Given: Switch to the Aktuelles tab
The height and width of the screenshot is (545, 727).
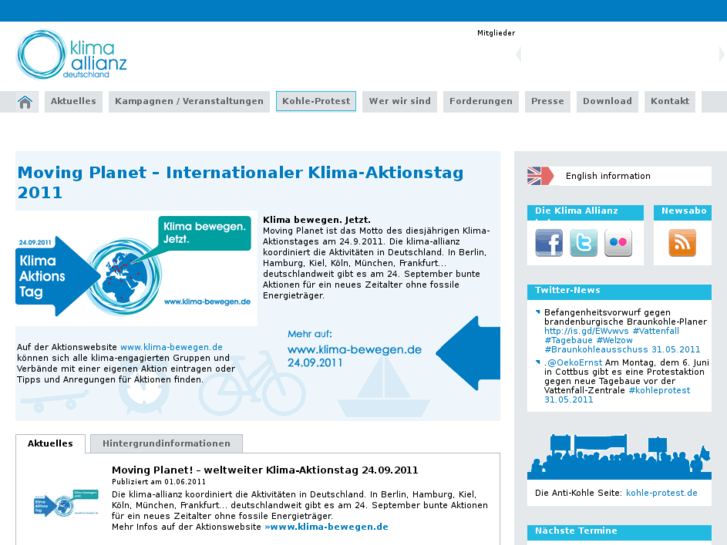Looking at the screenshot, I should tap(50, 444).
